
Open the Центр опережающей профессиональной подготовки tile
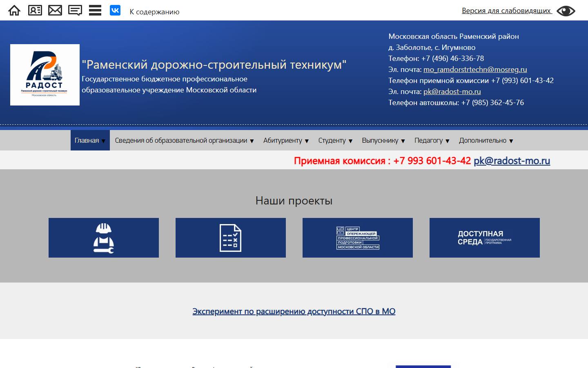[x=358, y=238]
